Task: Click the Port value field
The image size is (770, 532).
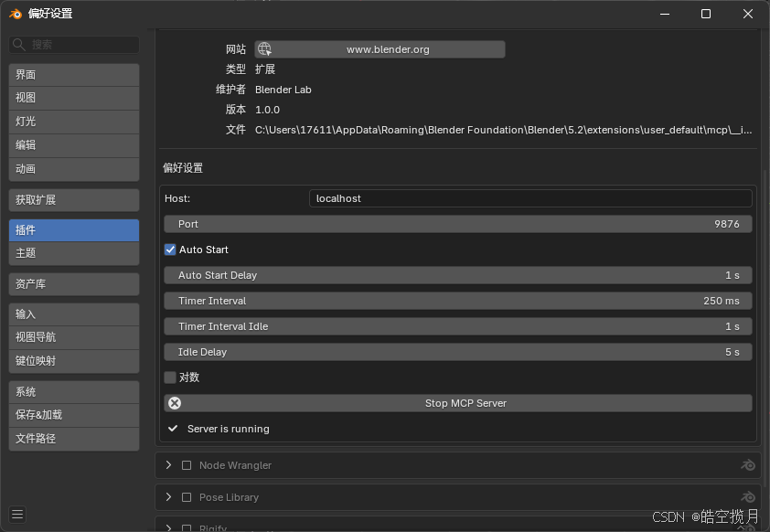Action: [458, 224]
